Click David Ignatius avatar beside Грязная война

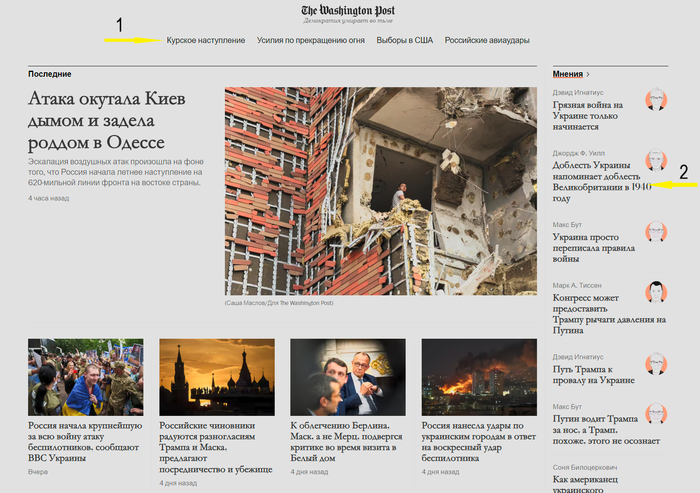[x=656, y=100]
